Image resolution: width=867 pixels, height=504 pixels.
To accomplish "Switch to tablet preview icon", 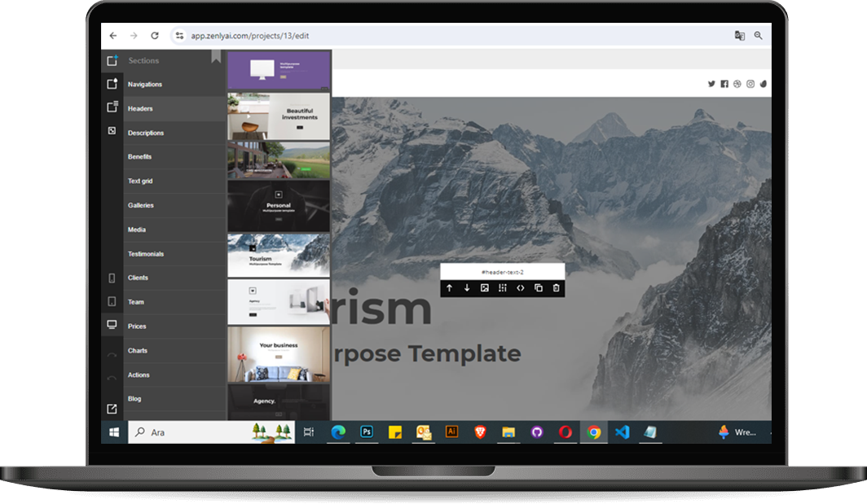I will 112,302.
